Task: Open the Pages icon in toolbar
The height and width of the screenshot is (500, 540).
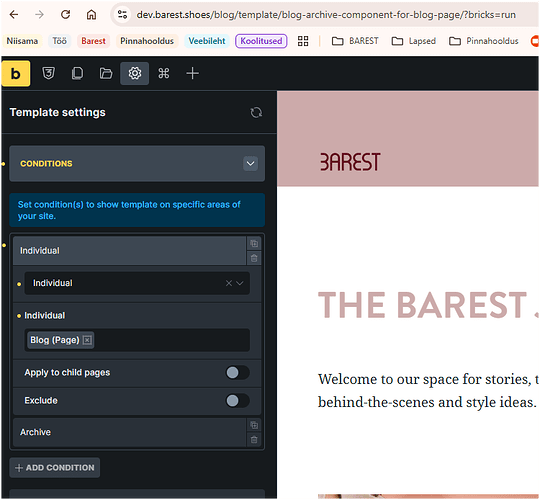Action: tap(77, 73)
